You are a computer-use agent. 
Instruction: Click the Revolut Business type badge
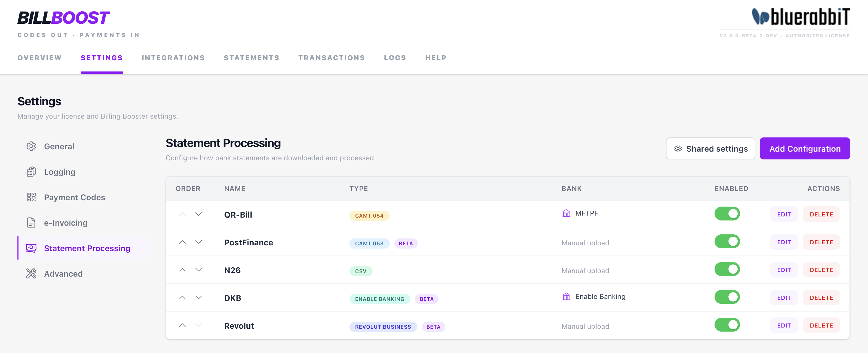pos(383,327)
